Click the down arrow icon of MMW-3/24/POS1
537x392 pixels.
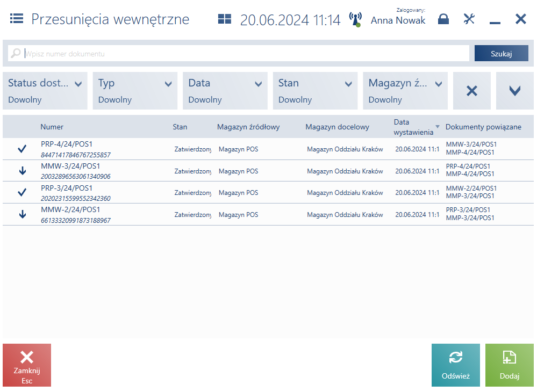tap(22, 170)
